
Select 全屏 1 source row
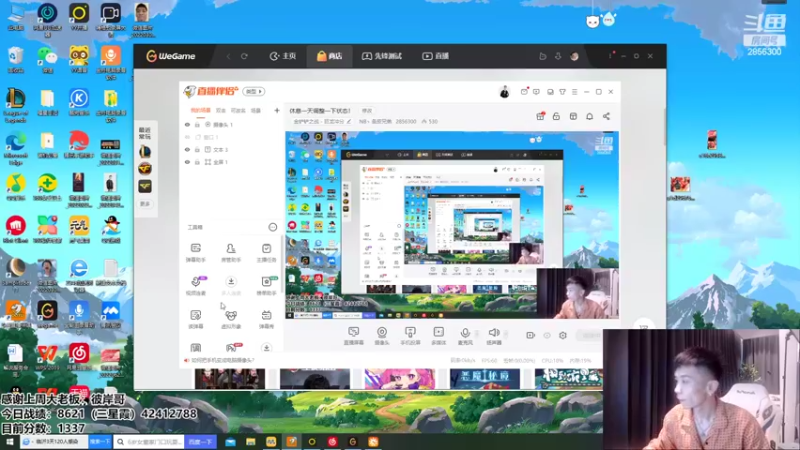tap(232, 162)
